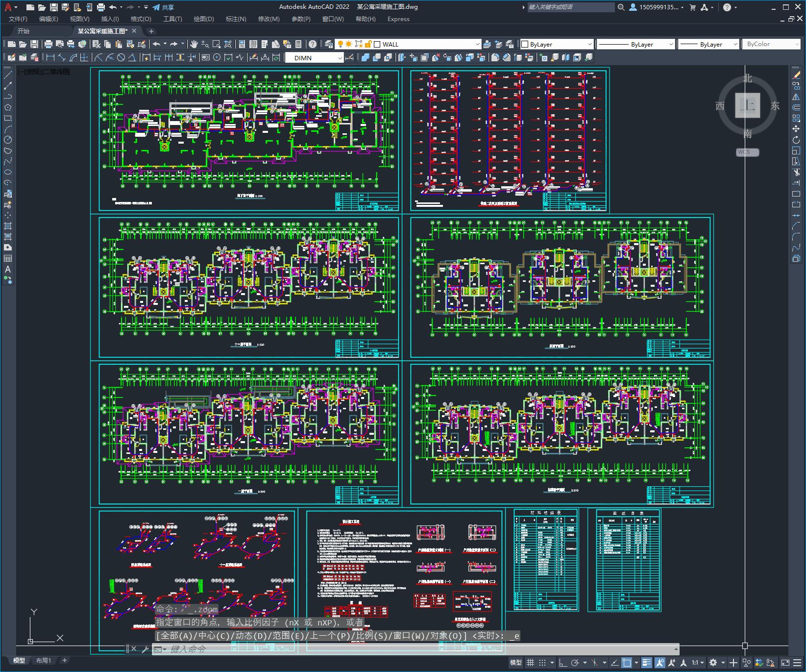The width and height of the screenshot is (806, 672).
Task: Toggle grid display in status bar
Action: [530, 663]
